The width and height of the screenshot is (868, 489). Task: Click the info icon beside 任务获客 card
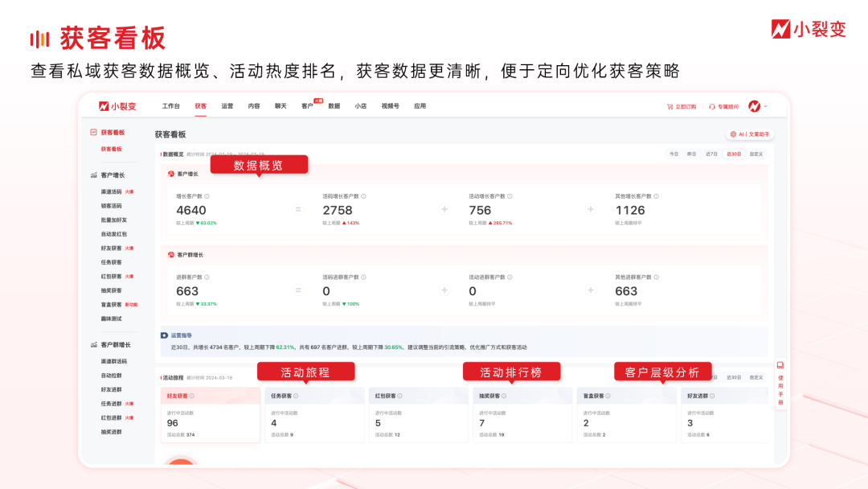296,396
